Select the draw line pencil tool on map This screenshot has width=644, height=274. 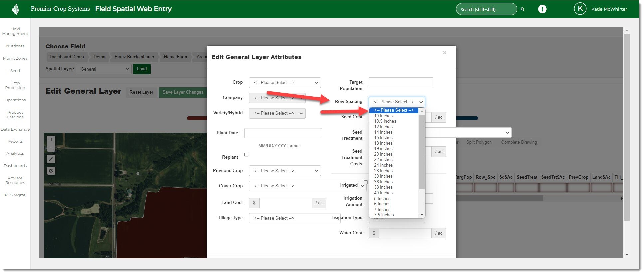51,159
